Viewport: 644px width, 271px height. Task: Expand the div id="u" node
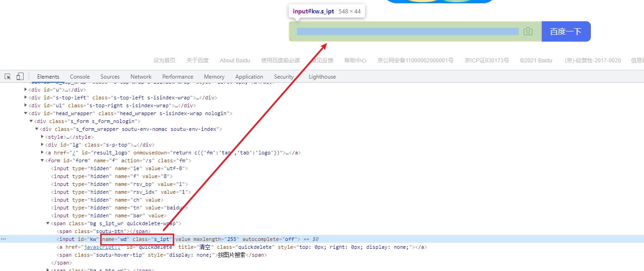(26, 90)
